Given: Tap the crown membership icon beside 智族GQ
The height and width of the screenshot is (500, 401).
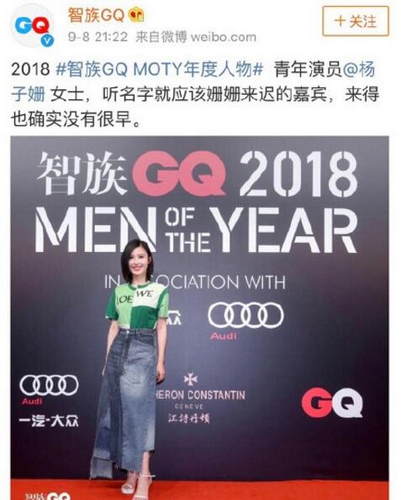Looking at the screenshot, I should point(137,15).
